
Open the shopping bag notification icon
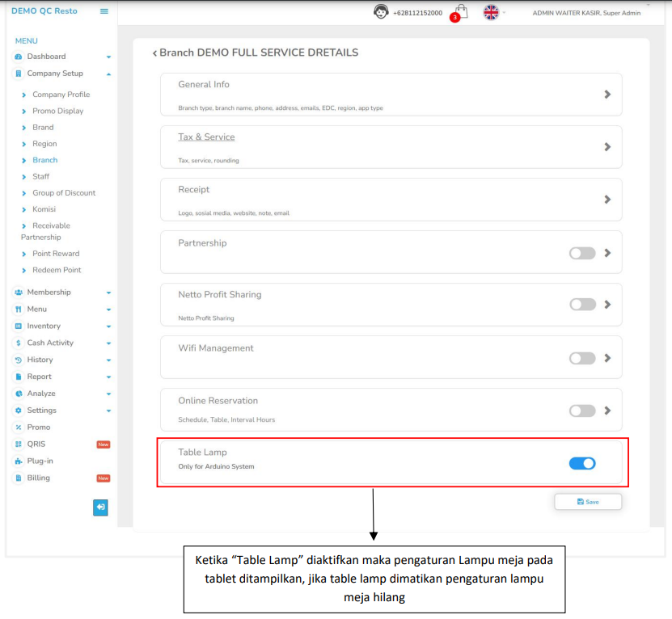[460, 11]
